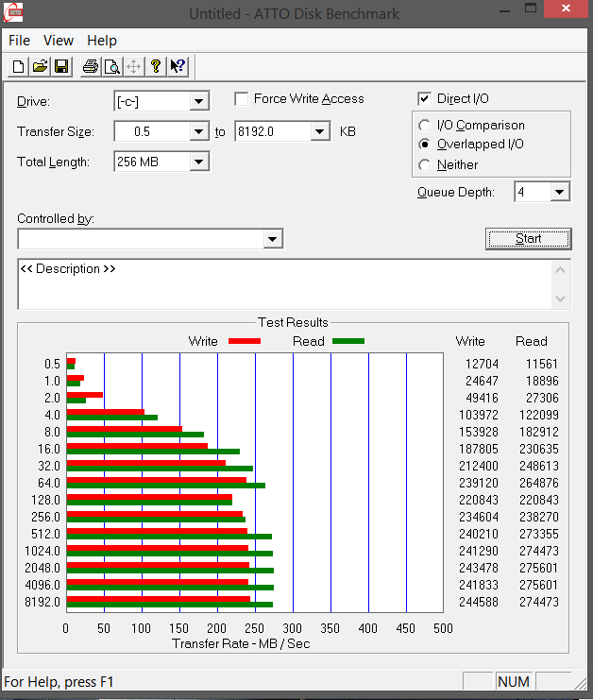
Task: Click the NUM indicator in status bar
Action: tap(514, 682)
